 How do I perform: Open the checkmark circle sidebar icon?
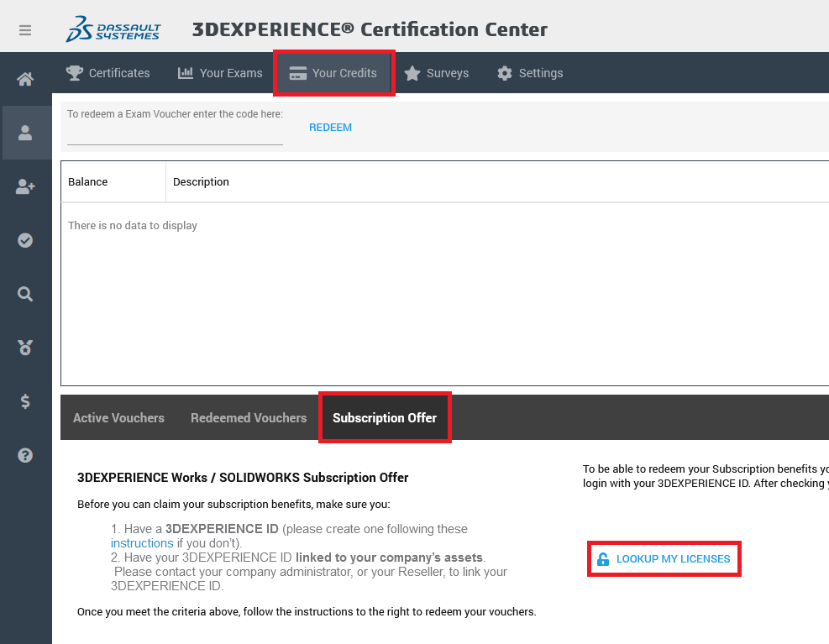coord(25,240)
